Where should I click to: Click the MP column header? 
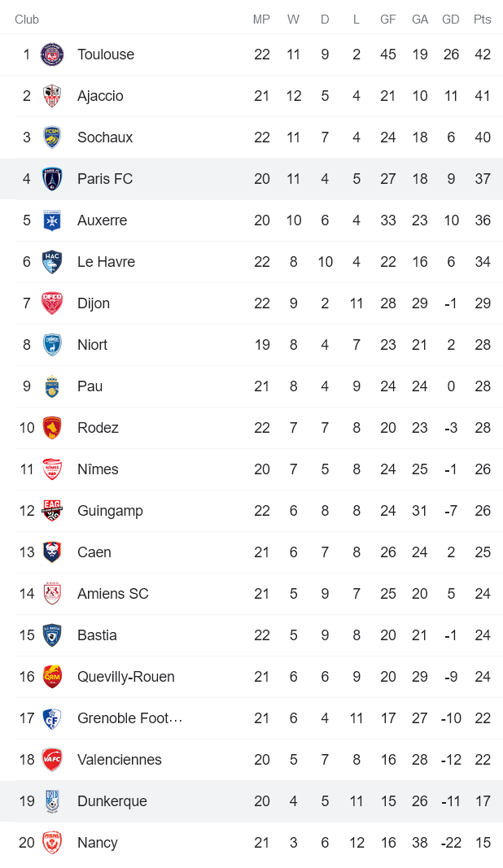coord(261,19)
